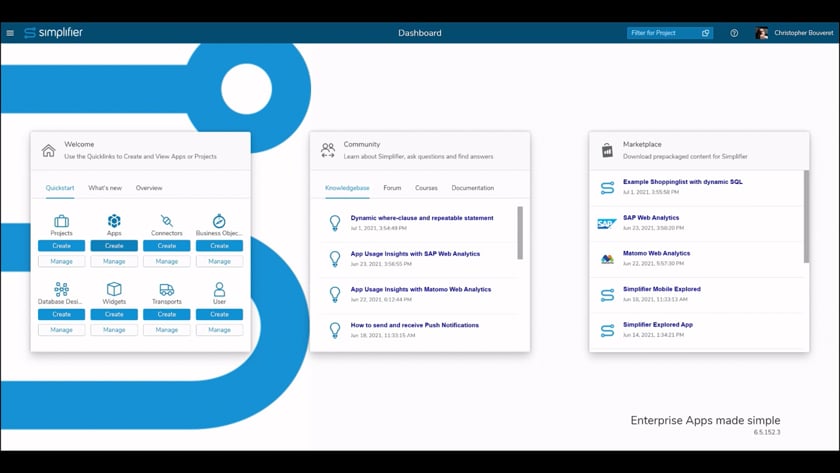Open Matomo Web Analytics marketplace item
The image size is (840, 473).
click(x=656, y=253)
